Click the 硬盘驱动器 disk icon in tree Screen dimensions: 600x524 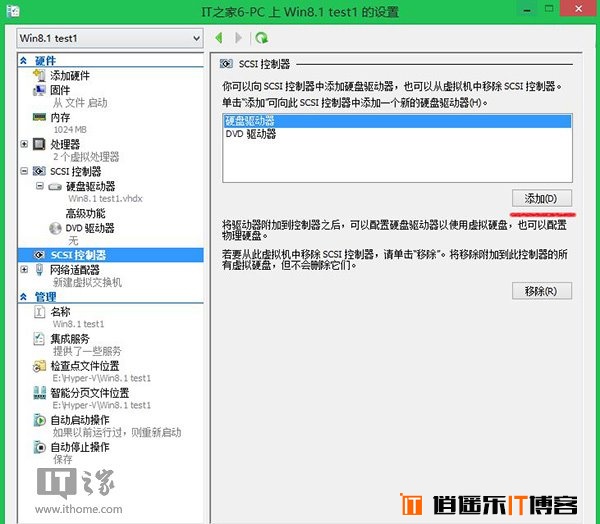tap(55, 187)
